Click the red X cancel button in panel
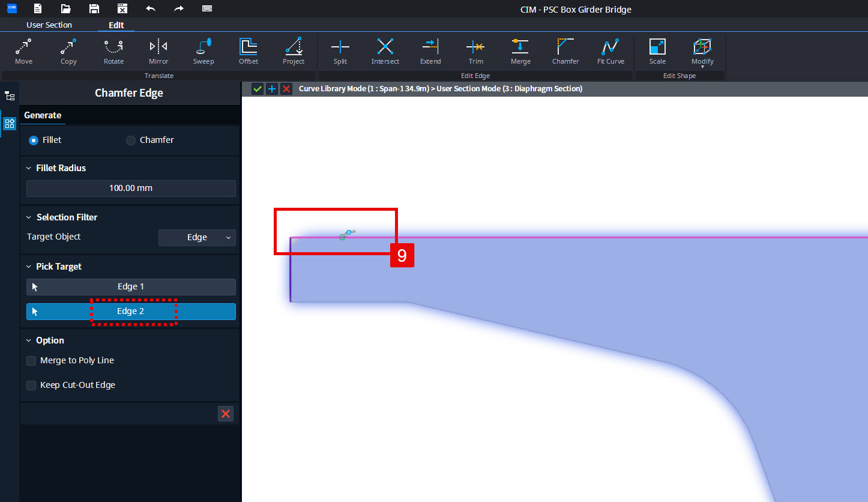The height and width of the screenshot is (502, 868). pos(226,414)
